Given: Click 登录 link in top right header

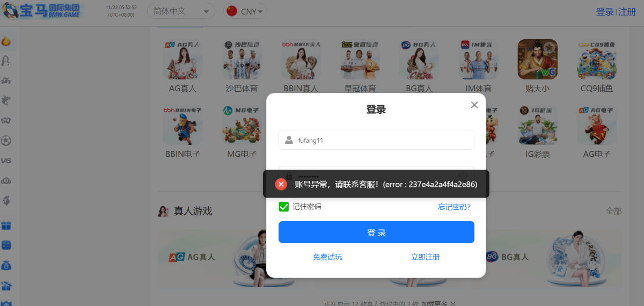Looking at the screenshot, I should point(604,12).
